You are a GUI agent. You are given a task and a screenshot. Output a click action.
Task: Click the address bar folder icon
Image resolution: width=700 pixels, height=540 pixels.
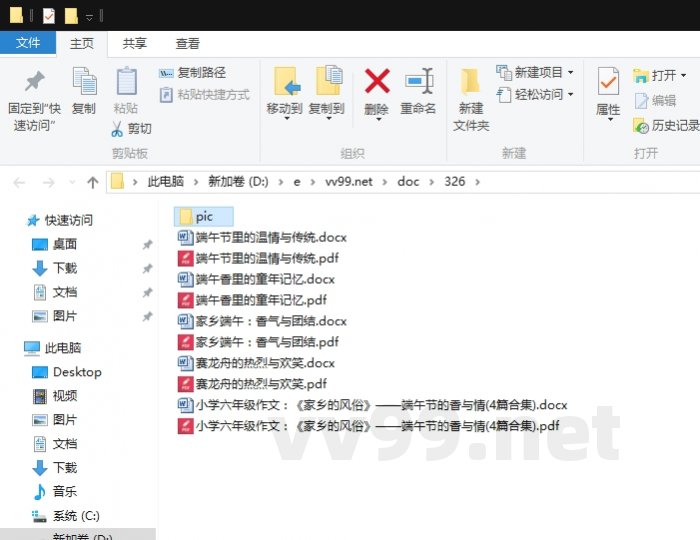(x=117, y=182)
